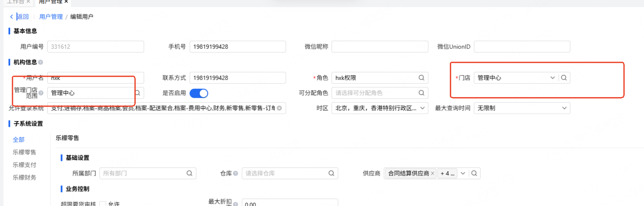
Task: Click search icon beside 供应商 field
Action: pyautogui.click(x=474, y=173)
